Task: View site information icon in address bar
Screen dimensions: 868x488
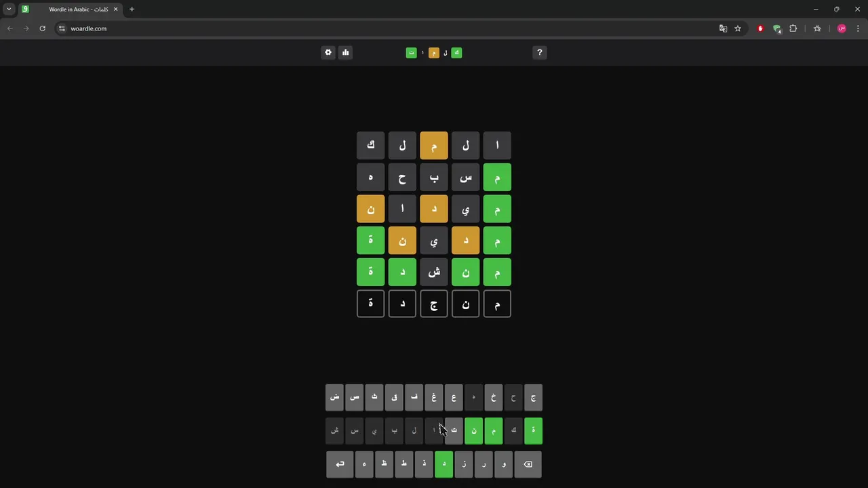Action: [x=62, y=28]
